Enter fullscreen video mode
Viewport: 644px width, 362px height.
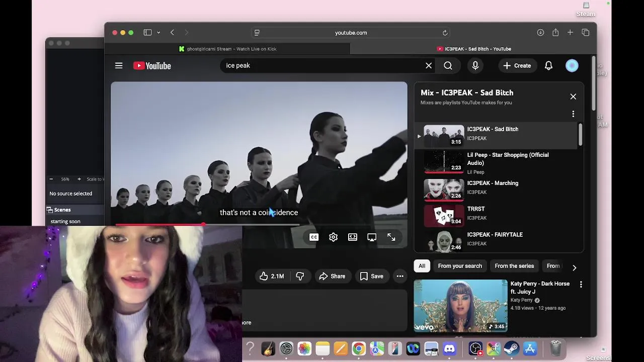click(x=391, y=237)
